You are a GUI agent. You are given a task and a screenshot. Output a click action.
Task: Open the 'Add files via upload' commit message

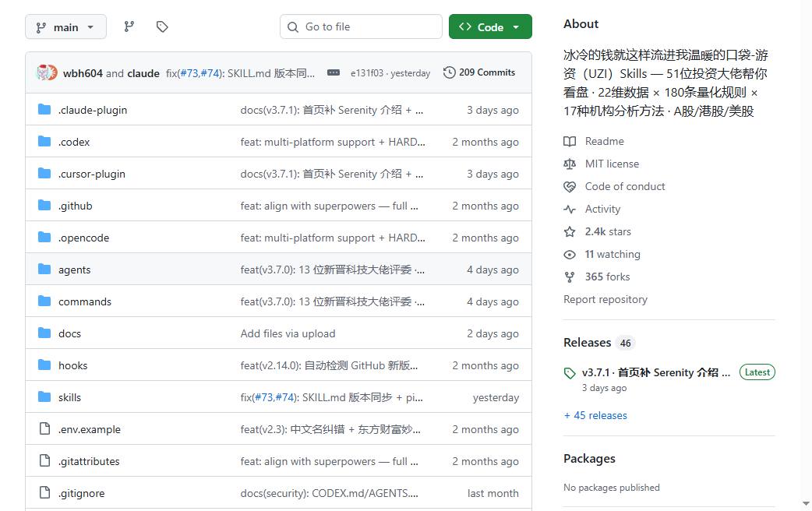coord(288,334)
